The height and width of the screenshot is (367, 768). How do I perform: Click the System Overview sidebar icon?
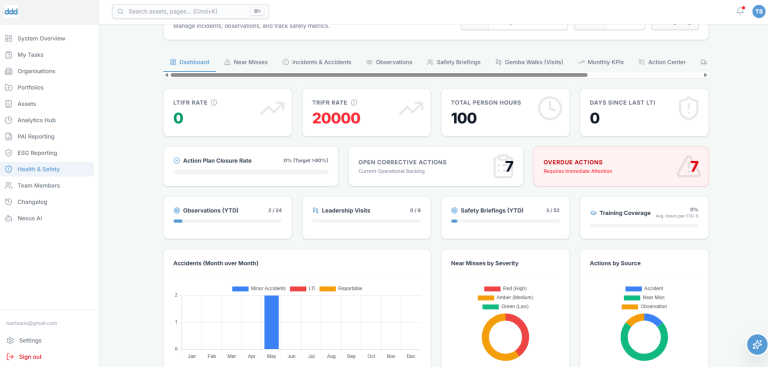[x=8, y=38]
